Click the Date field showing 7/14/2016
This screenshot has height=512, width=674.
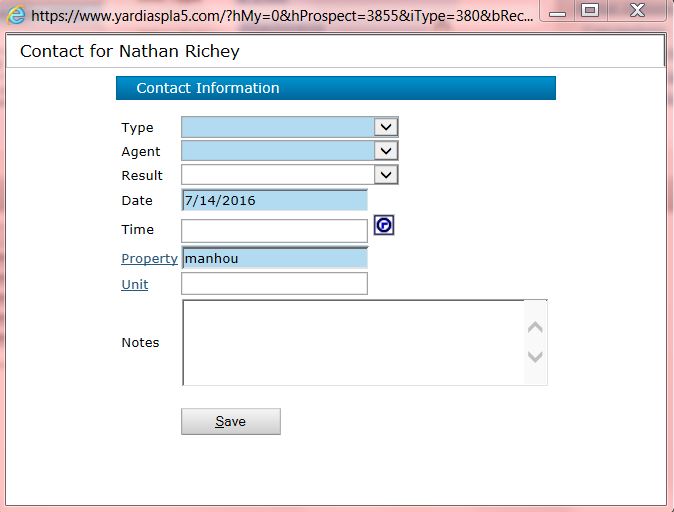[x=274, y=200]
